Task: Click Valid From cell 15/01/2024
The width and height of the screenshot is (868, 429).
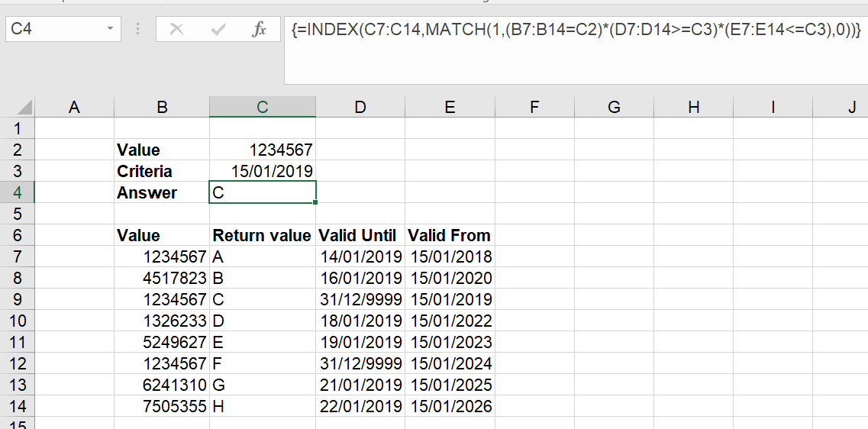Action: coord(450,363)
